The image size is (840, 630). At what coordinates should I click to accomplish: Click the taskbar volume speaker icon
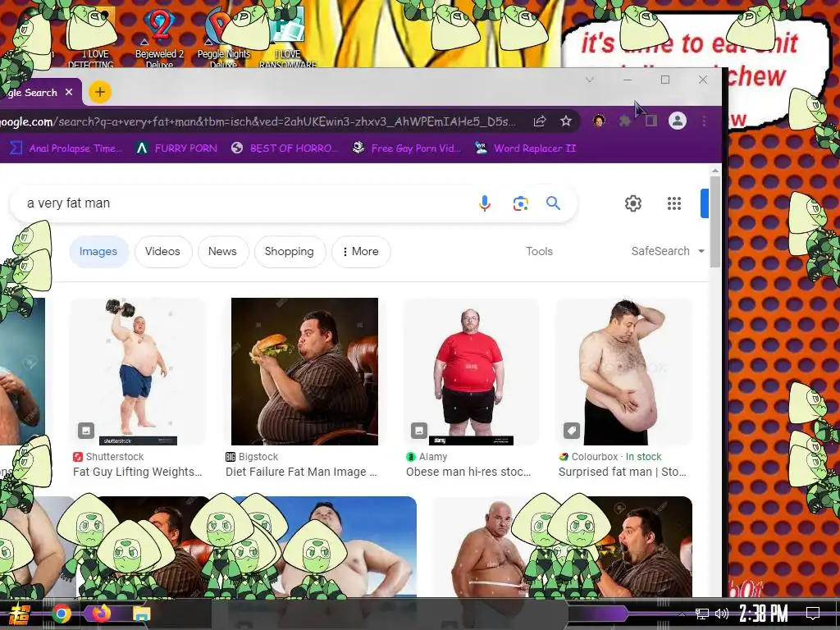pyautogui.click(x=722, y=614)
